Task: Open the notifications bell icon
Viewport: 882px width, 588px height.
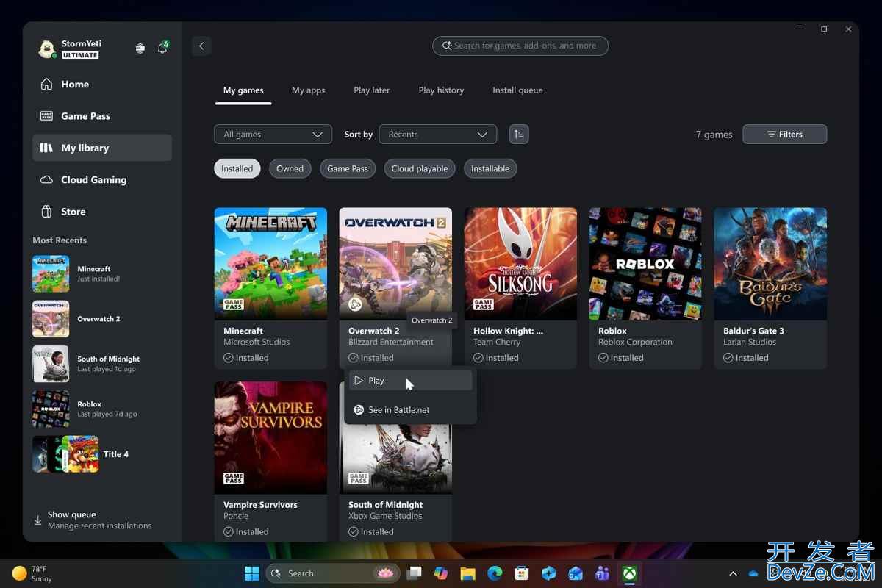Action: coord(162,49)
